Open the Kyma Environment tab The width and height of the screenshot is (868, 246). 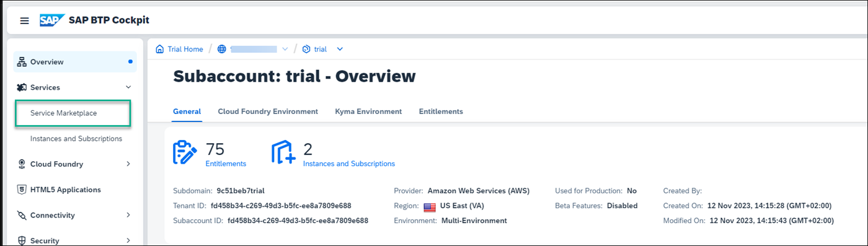(368, 112)
